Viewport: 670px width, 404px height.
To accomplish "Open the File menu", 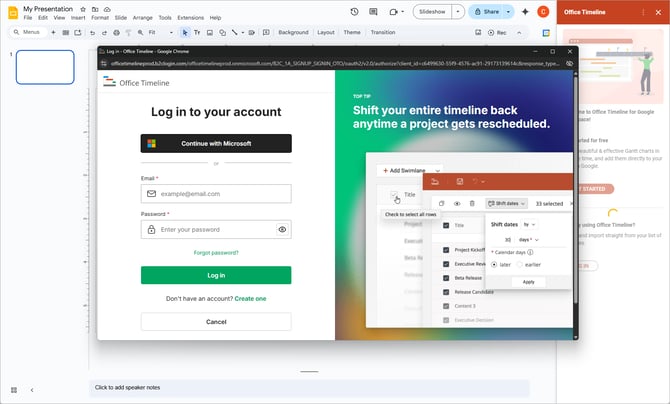I will click(x=28, y=18).
